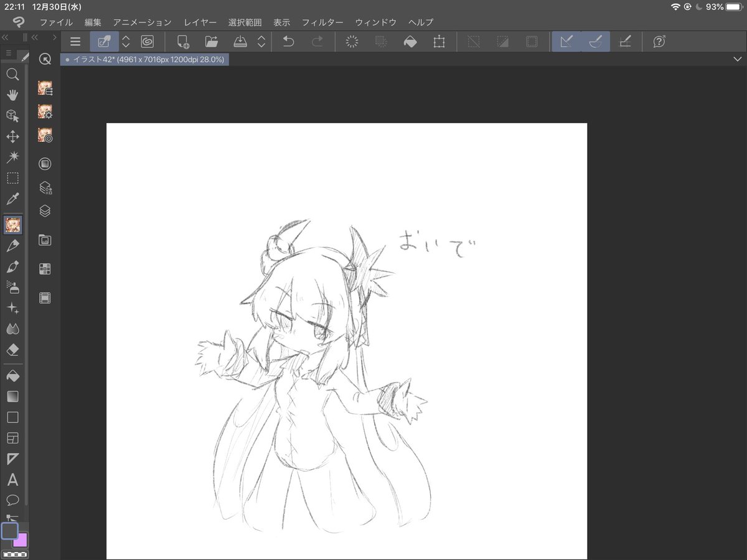Select the Fill bucket tool in left toolbar

pyautogui.click(x=12, y=376)
